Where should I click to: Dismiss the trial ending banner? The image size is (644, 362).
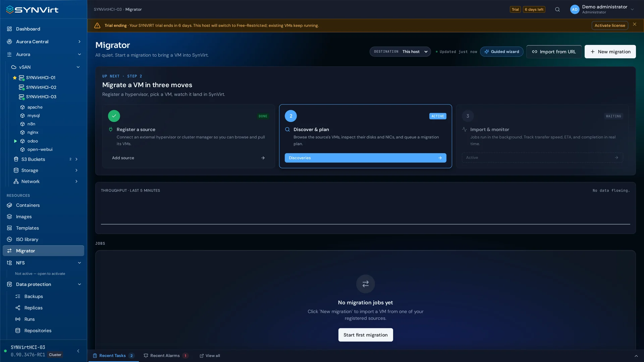coord(635,24)
